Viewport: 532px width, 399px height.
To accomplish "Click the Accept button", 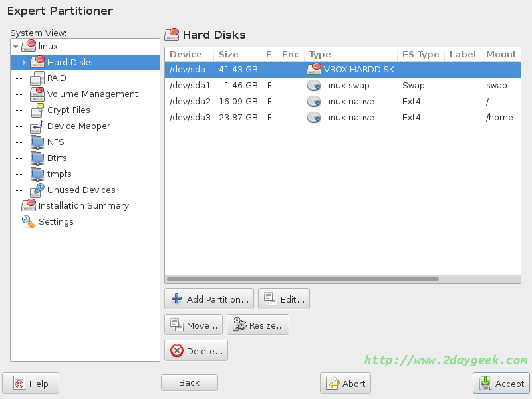I will (501, 384).
